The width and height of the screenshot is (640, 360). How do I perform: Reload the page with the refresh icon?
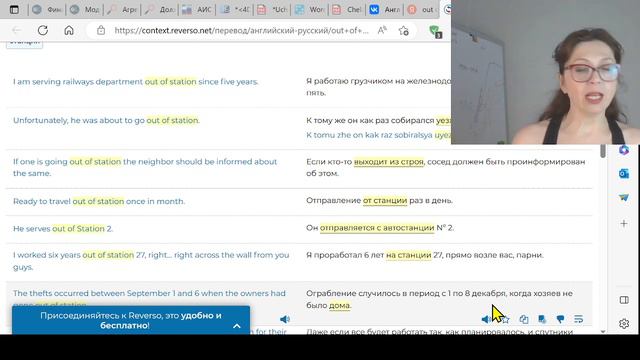[x=43, y=30]
